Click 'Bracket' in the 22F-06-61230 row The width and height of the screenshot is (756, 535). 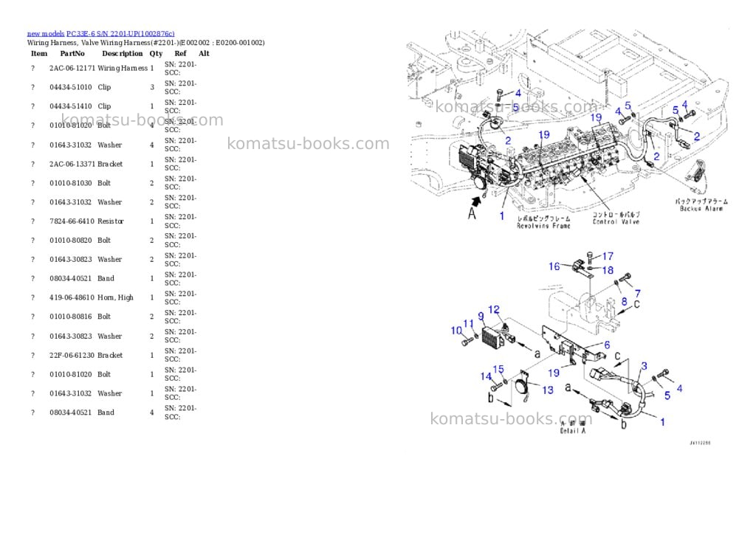pos(110,355)
